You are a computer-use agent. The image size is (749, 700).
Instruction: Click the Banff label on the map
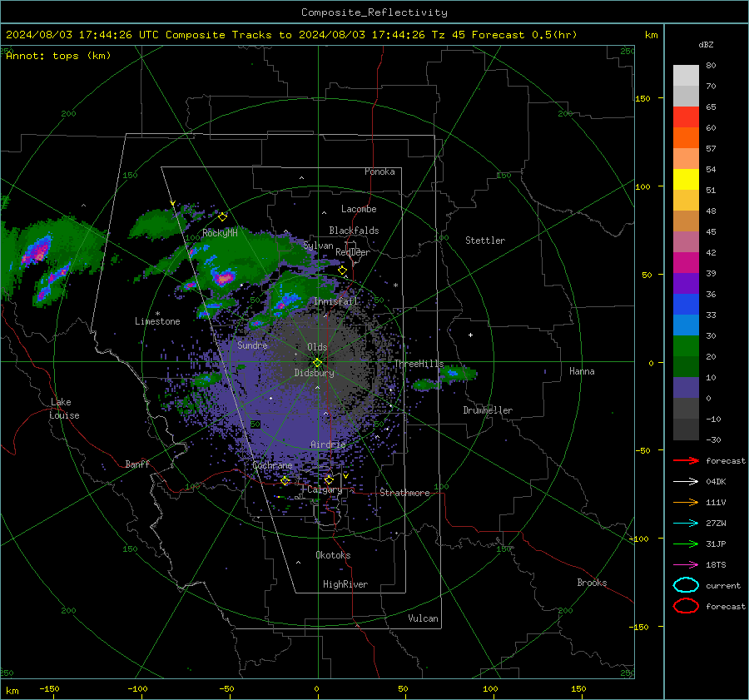(x=137, y=464)
